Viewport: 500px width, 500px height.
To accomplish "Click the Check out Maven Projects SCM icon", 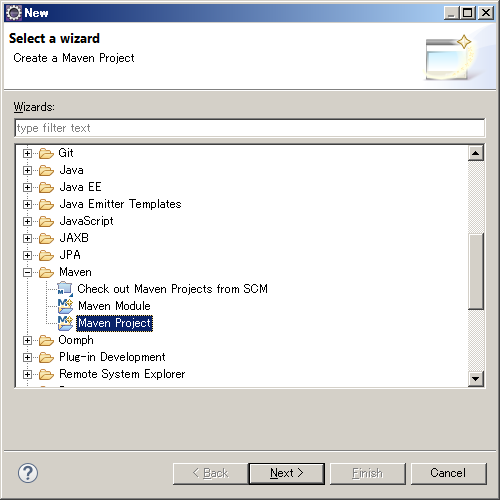I will pos(65,289).
